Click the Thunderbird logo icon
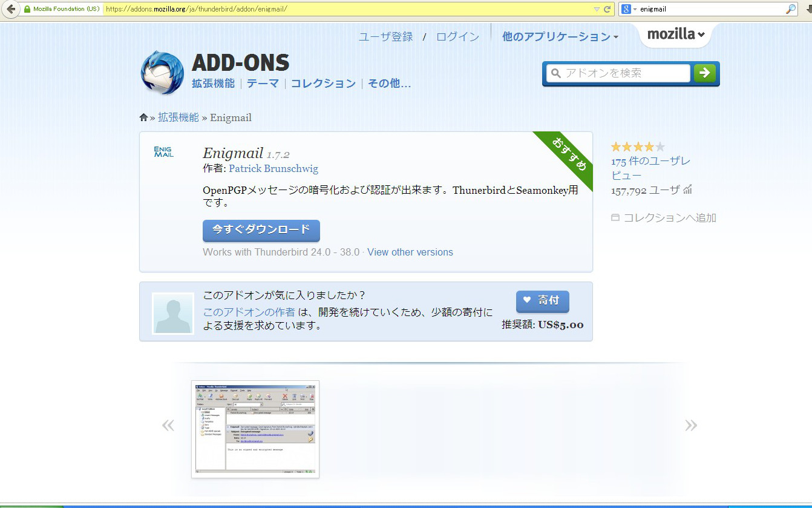This screenshot has width=812, height=508. pos(162,73)
